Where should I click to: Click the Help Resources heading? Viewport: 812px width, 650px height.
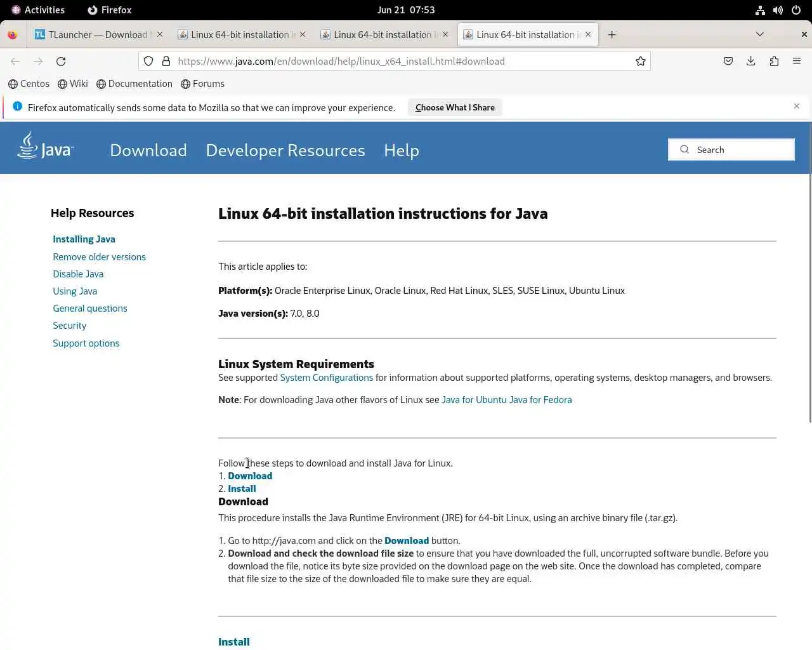(93, 213)
